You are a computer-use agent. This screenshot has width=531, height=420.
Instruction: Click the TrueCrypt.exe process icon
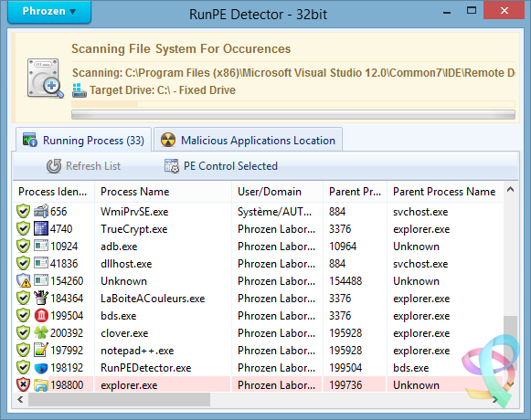[41, 229]
